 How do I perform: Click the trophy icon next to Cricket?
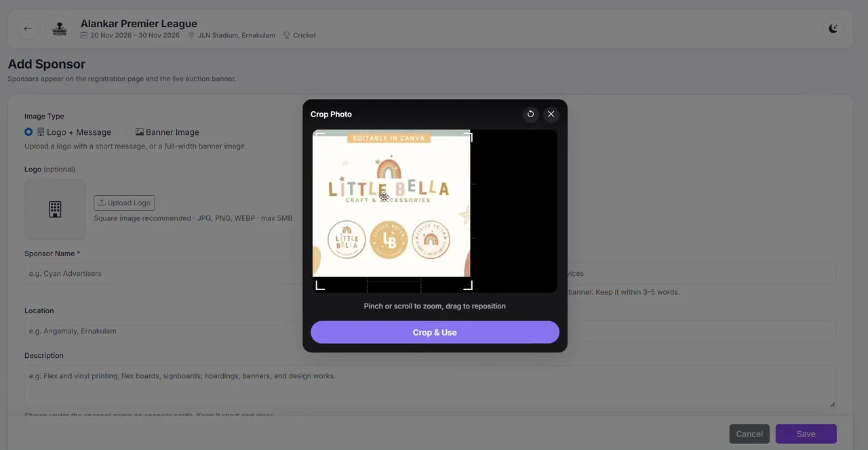[287, 35]
